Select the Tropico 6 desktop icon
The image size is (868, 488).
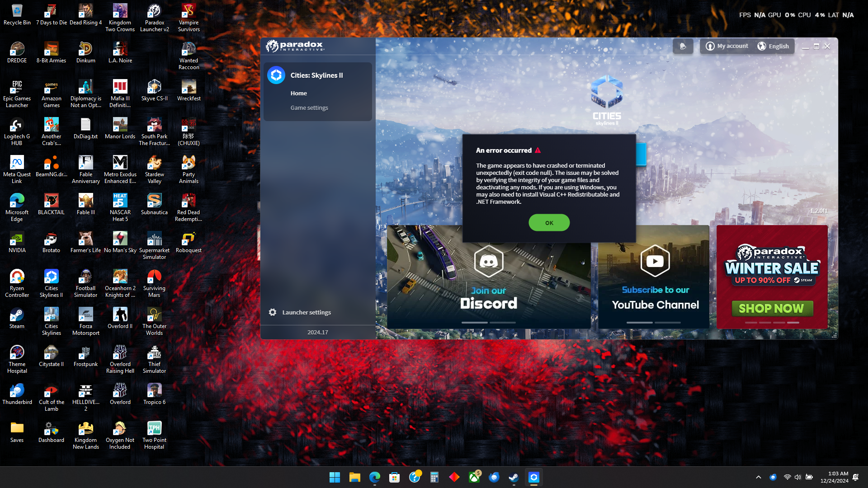point(154,394)
